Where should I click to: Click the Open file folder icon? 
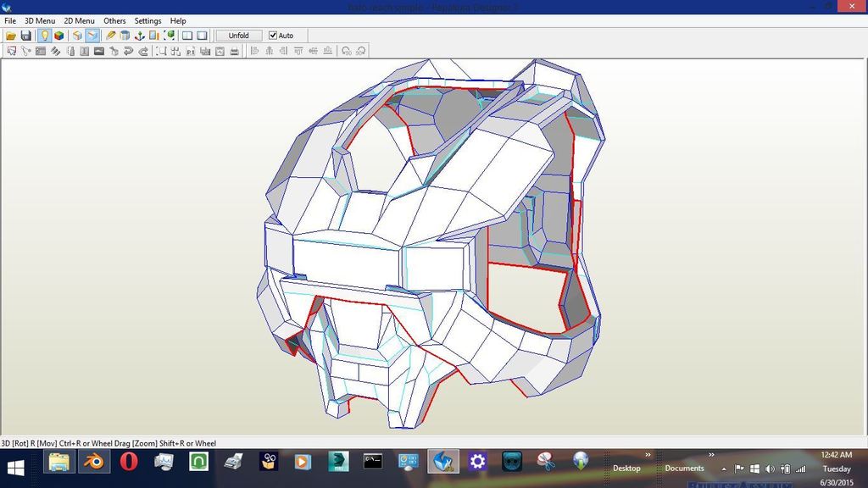point(11,36)
